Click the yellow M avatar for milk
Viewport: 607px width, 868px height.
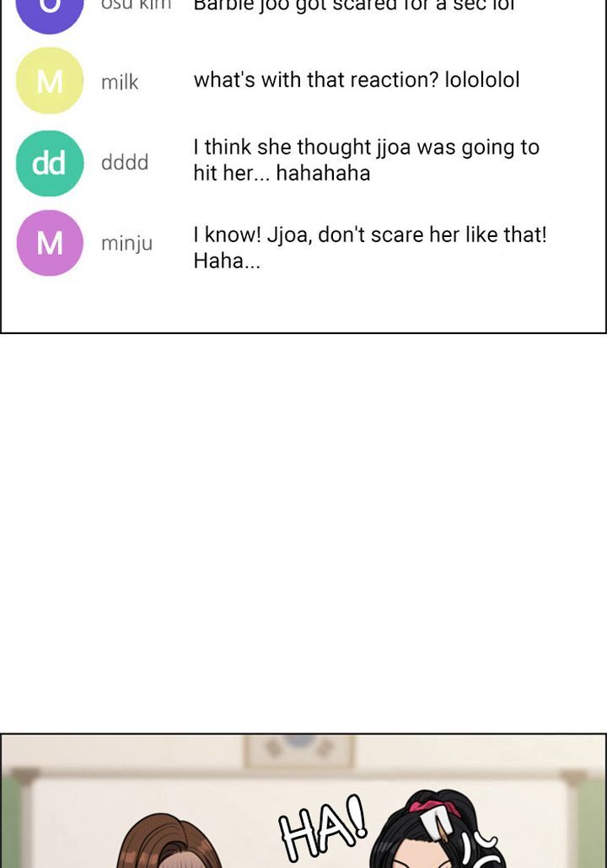click(x=49, y=81)
